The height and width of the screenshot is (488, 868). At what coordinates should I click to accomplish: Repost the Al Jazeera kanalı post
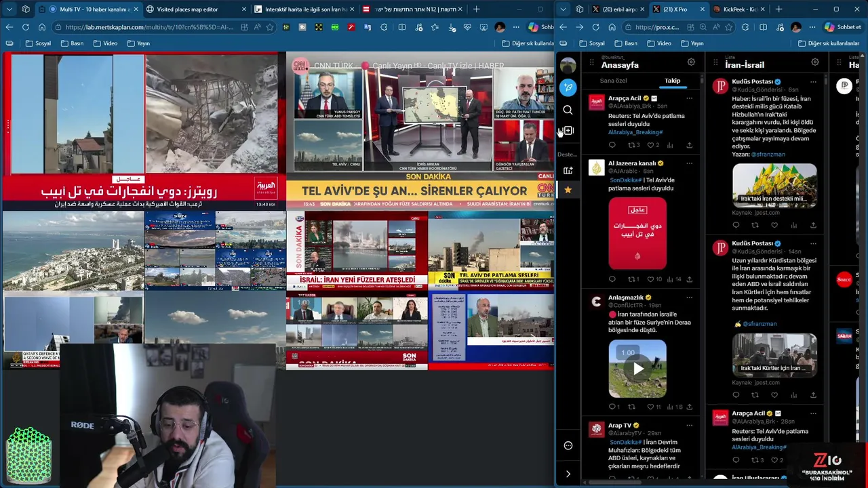pyautogui.click(x=633, y=279)
